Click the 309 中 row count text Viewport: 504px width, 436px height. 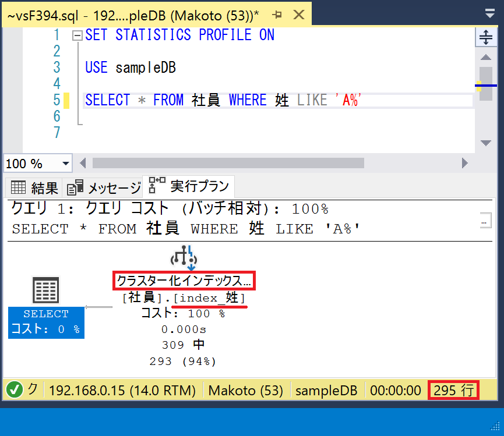point(183,345)
